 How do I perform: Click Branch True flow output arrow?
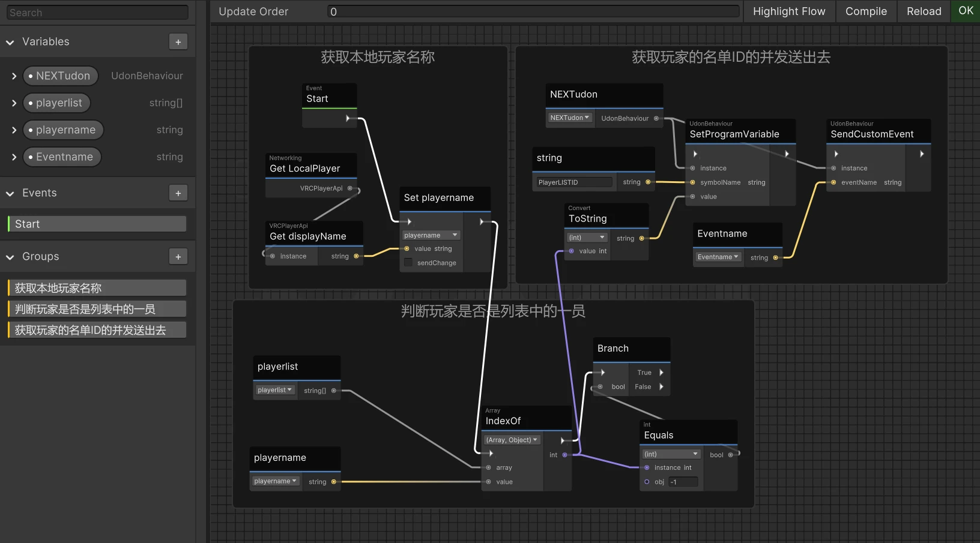[661, 373]
